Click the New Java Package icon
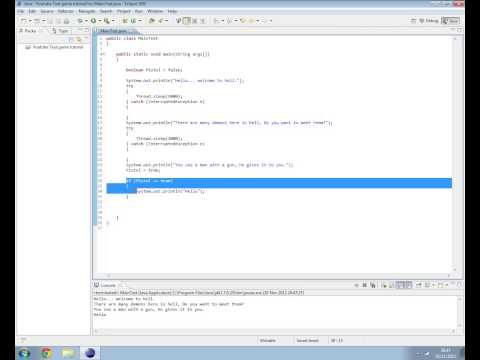 click(125, 21)
